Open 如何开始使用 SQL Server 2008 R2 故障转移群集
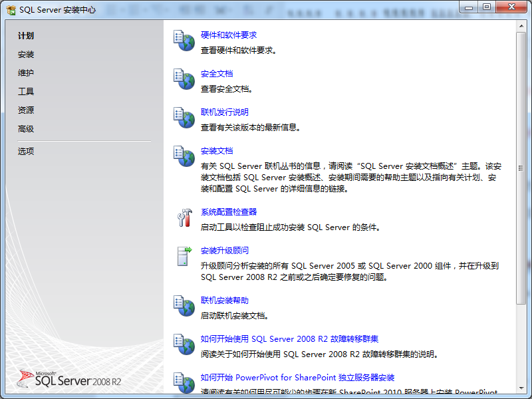This screenshot has width=532, height=399. point(289,339)
